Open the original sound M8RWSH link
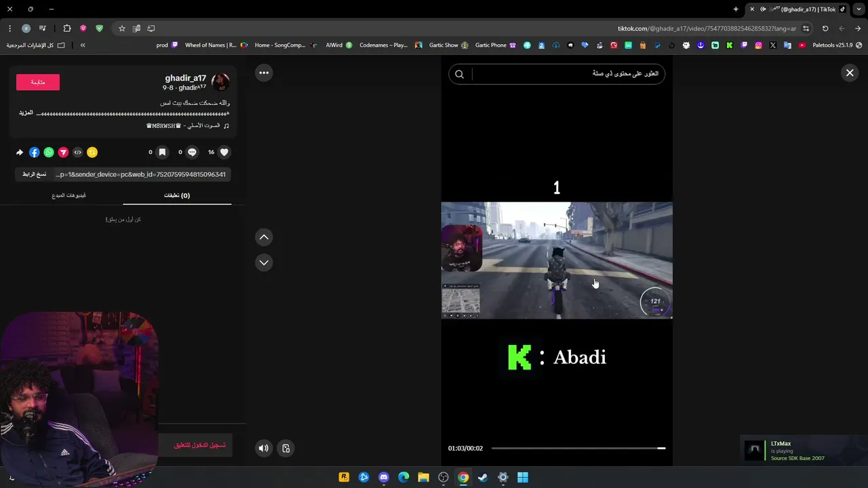This screenshot has width=868, height=488. click(187, 125)
